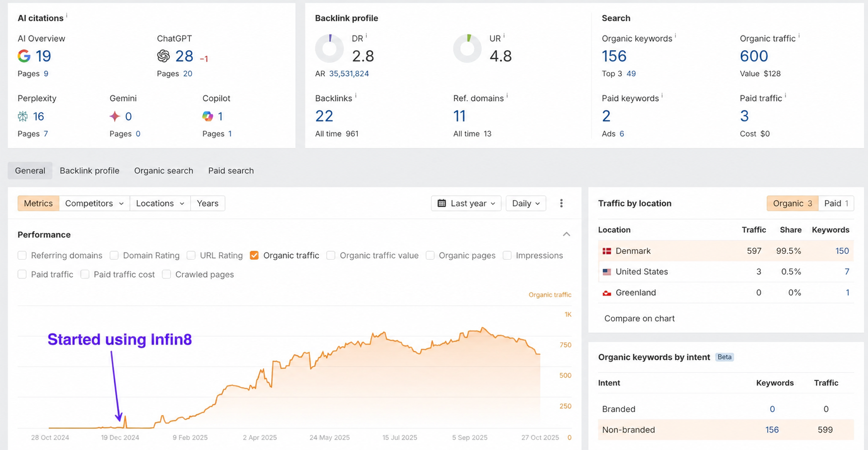Open the Ads count 6
The image size is (868, 450).
tap(621, 134)
